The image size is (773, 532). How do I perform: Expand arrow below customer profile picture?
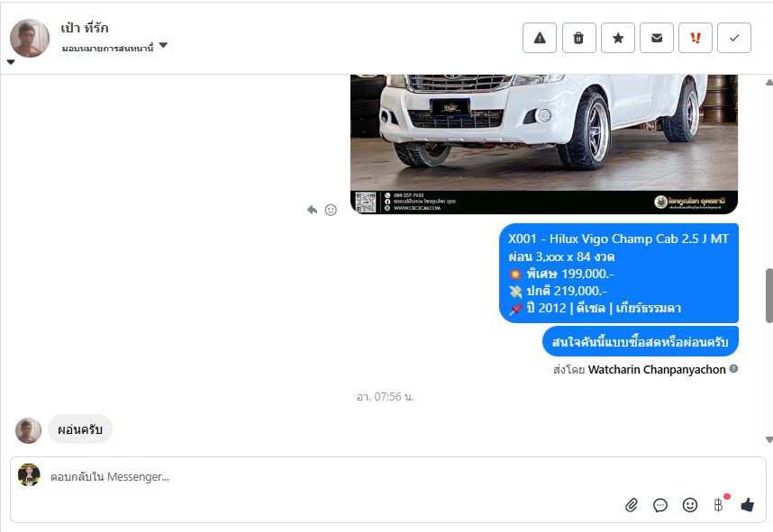point(11,62)
